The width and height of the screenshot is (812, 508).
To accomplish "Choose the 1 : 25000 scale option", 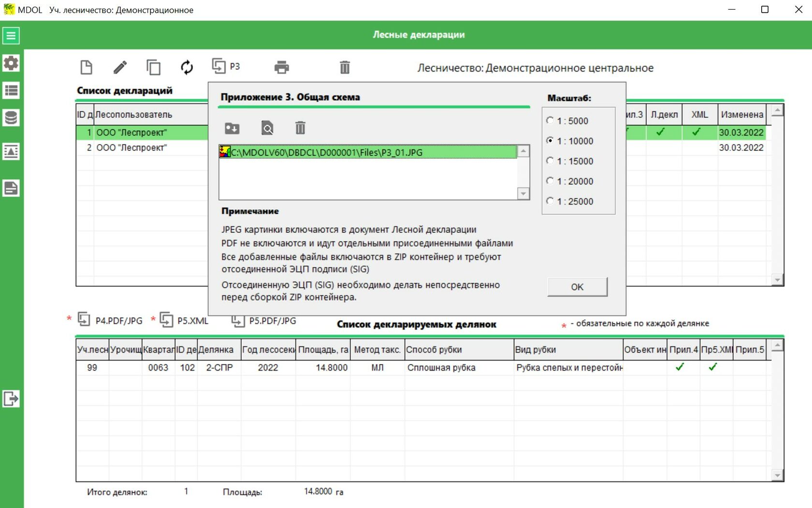I will point(550,201).
